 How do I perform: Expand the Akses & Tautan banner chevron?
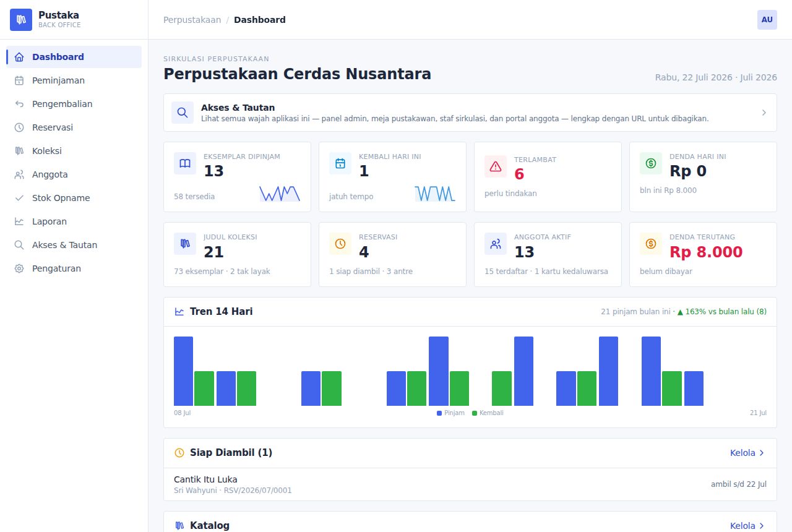point(764,113)
